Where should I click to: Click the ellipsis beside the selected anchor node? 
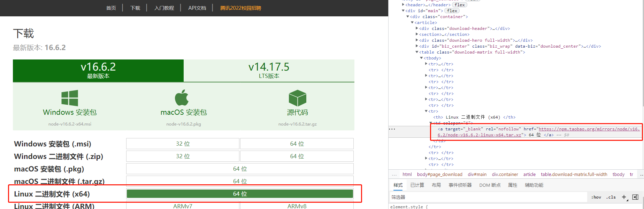click(x=392, y=129)
